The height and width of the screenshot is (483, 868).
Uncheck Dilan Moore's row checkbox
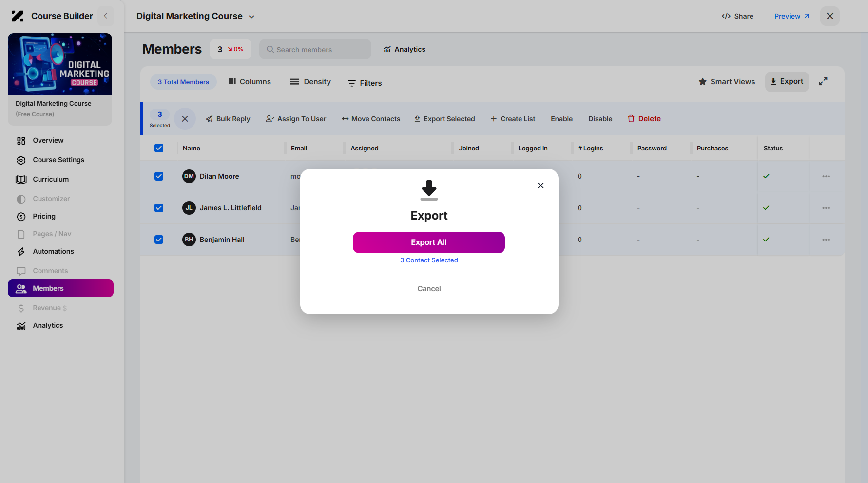(159, 176)
